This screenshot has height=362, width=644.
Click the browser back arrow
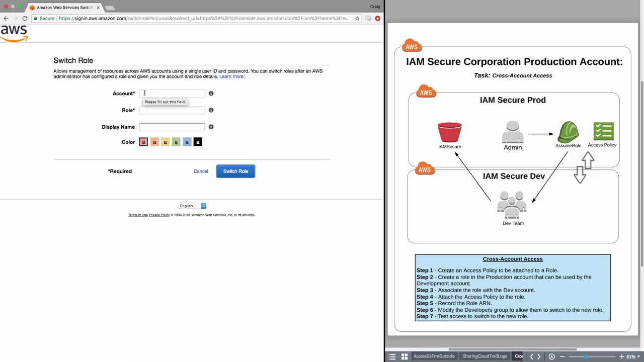click(6, 19)
